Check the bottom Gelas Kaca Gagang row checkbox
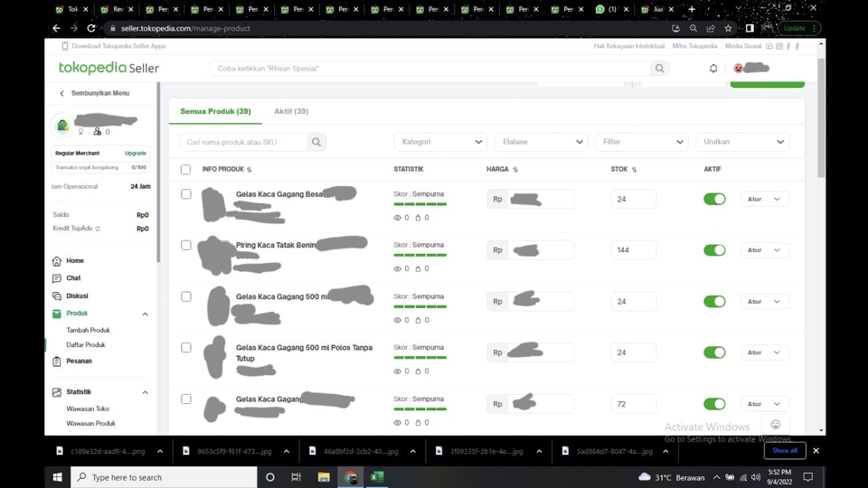 186,399
